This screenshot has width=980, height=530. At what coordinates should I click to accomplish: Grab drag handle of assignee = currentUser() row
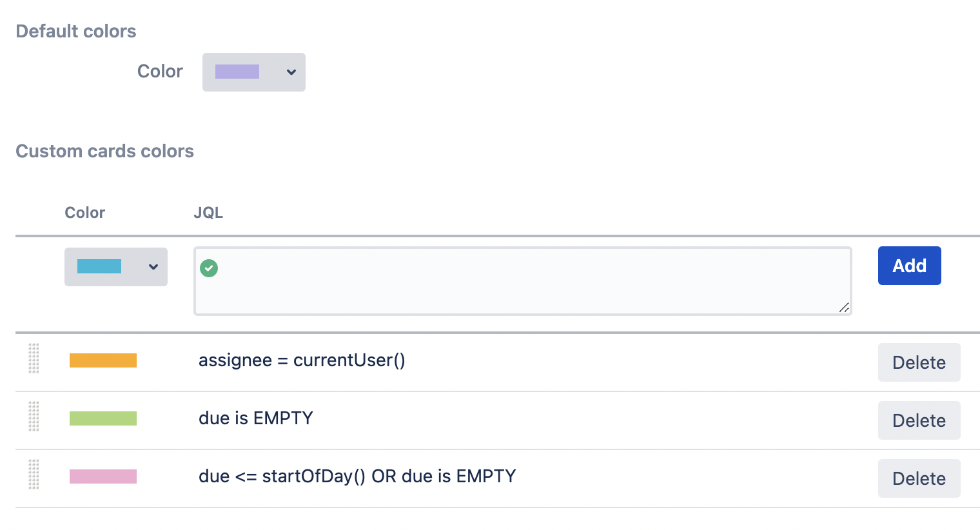(34, 358)
